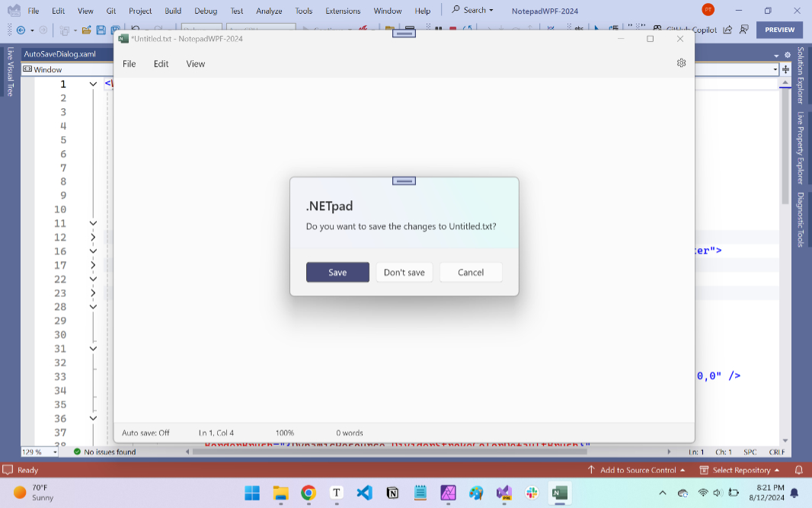The width and height of the screenshot is (812, 508).
Task: Collapse the code region at line 1
Action: (93, 84)
